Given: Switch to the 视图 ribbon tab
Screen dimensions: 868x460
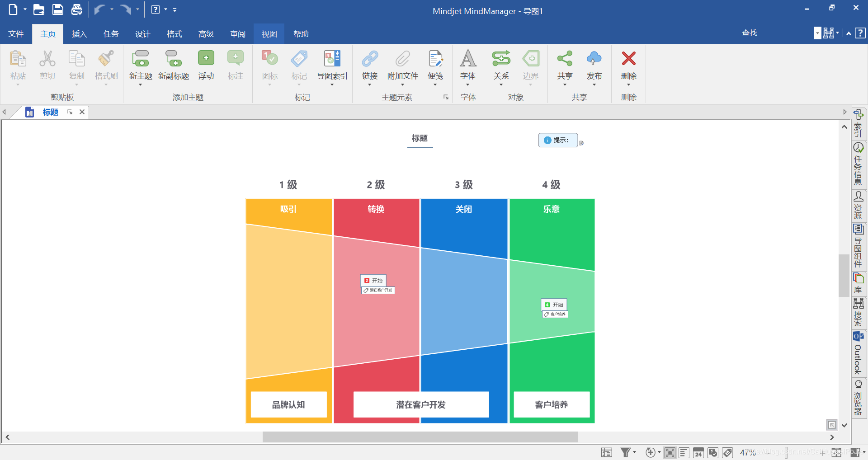Looking at the screenshot, I should coord(269,34).
